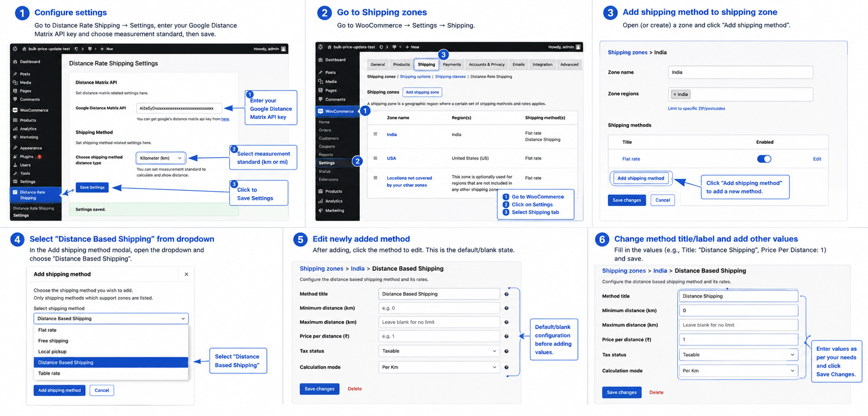Open the Shipping options sub-tab link
Image resolution: width=868 pixels, height=416 pixels.
tap(415, 77)
